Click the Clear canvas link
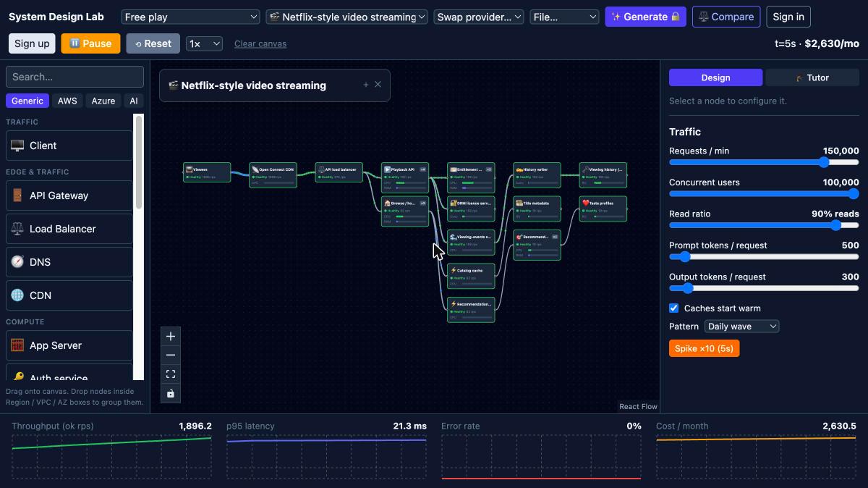868x488 pixels. pos(260,43)
